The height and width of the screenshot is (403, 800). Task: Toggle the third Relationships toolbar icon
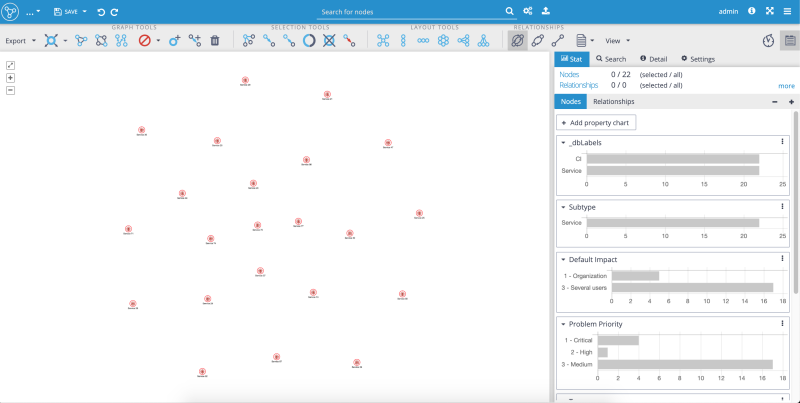pyautogui.click(x=558, y=40)
